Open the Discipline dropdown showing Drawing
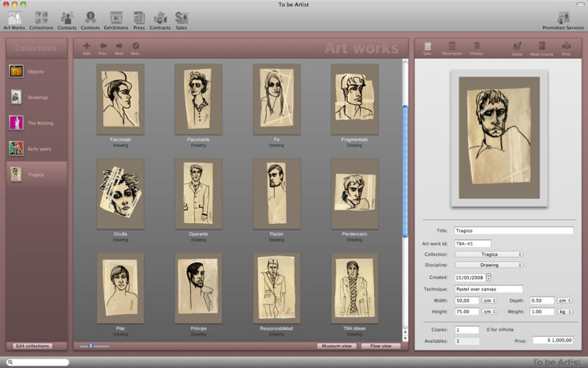Image resolution: width=588 pixels, height=368 pixels. (489, 265)
